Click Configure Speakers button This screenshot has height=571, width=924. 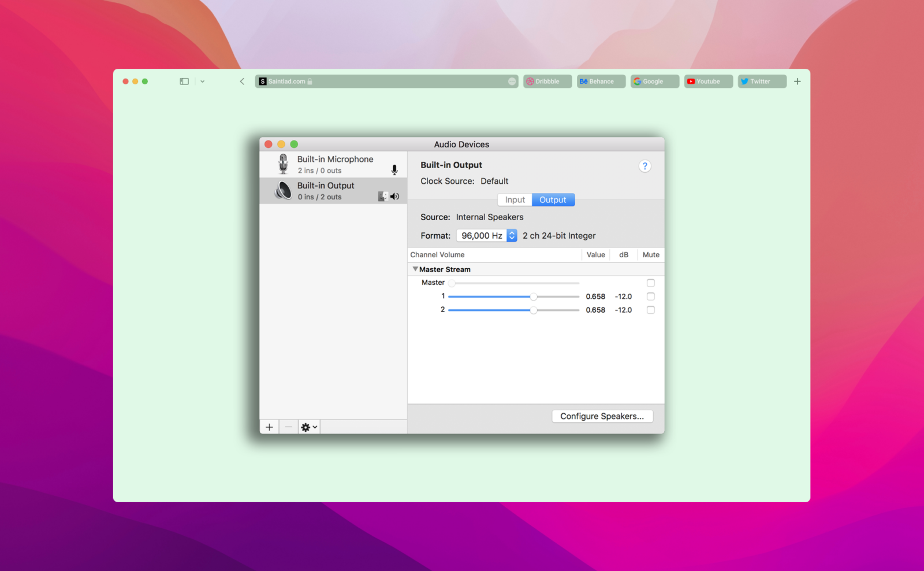click(602, 416)
